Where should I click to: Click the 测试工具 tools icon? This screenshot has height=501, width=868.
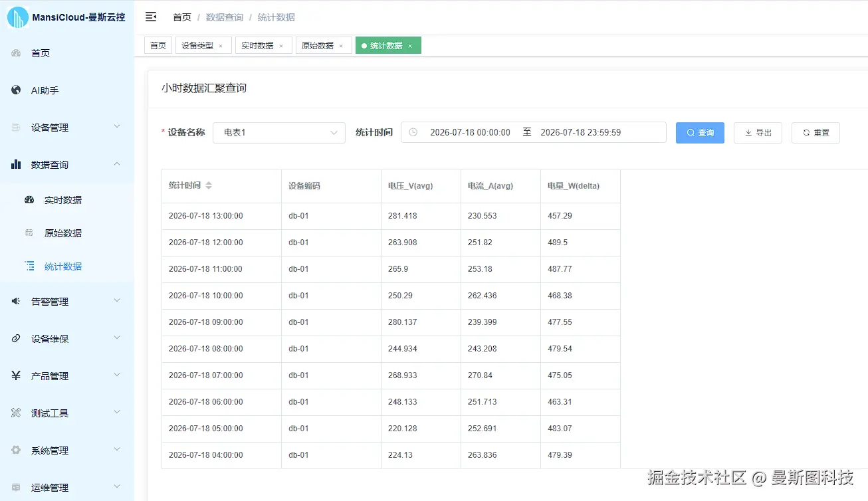click(x=16, y=413)
